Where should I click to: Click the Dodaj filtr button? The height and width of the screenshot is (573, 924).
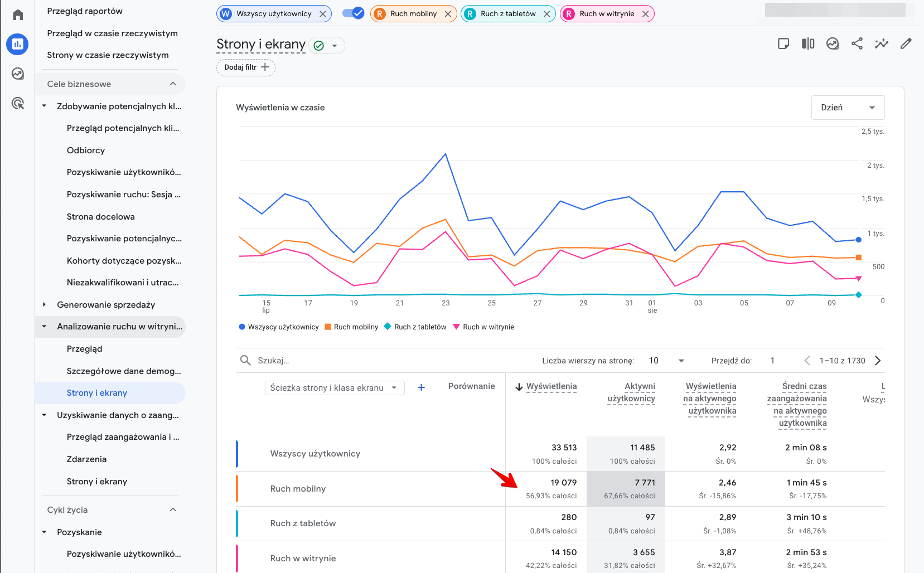click(246, 67)
